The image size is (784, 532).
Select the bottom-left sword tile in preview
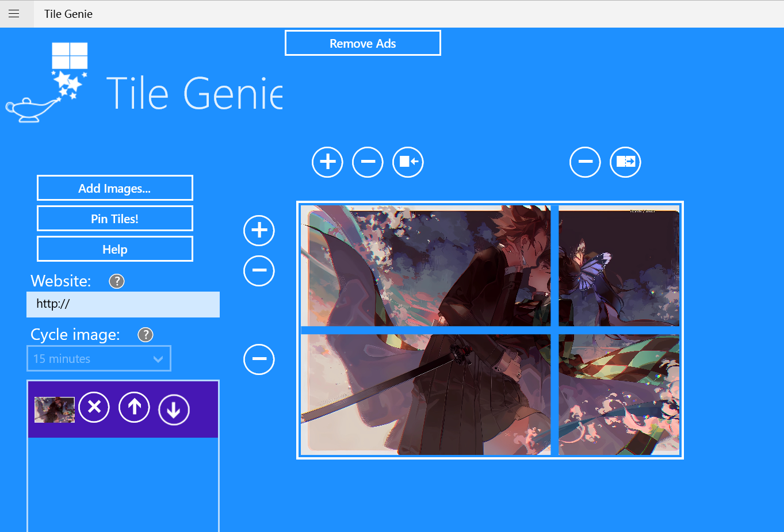tap(426, 395)
